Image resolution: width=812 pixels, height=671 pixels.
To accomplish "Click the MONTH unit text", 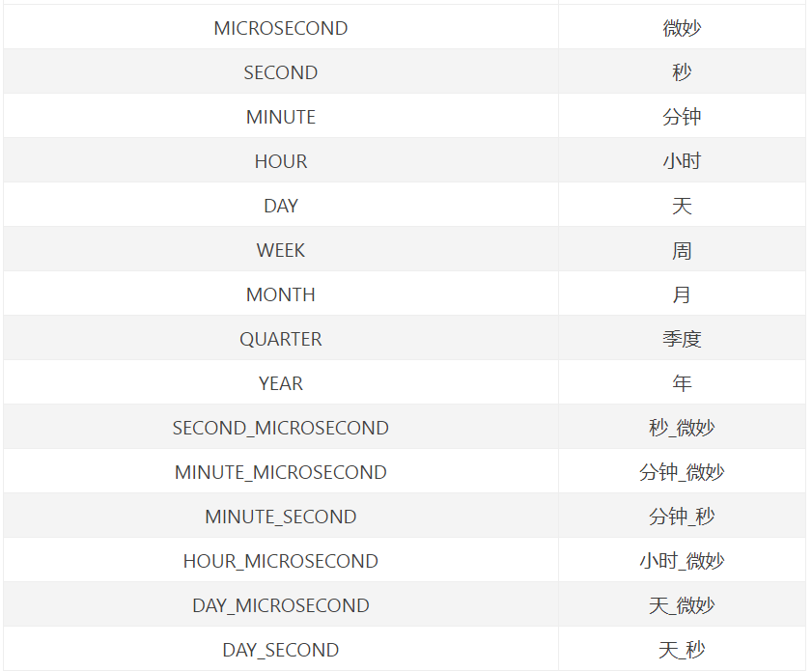I will 281,294.
